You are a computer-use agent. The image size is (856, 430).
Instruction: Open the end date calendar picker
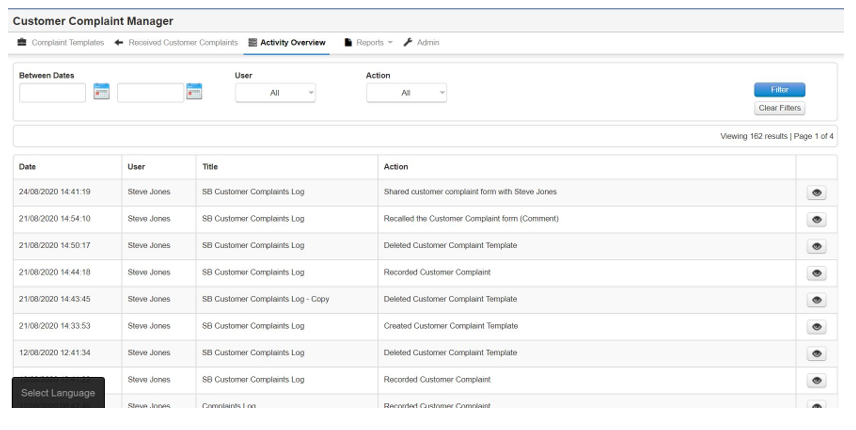pyautogui.click(x=194, y=91)
